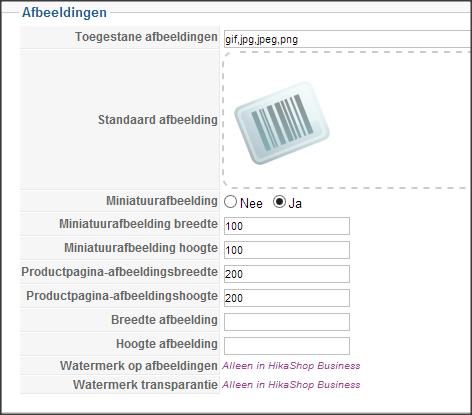Click the empty Breedte afbeelding field
Viewport: 472px width, 415px height.
click(x=287, y=322)
